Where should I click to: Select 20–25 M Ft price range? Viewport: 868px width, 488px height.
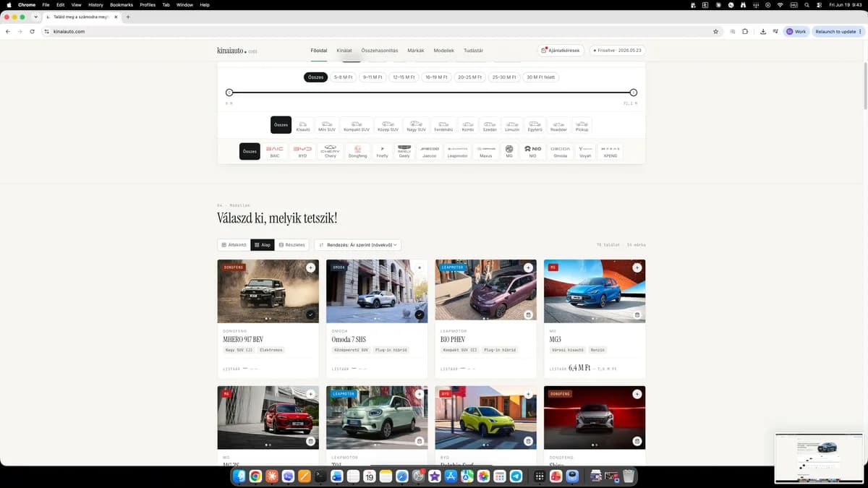(x=469, y=77)
